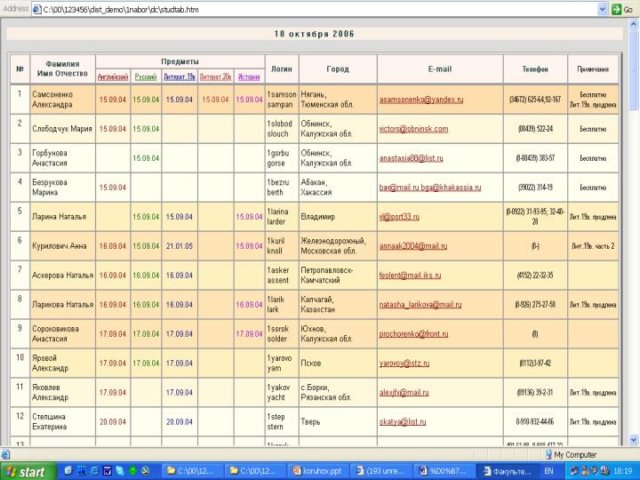
Task: Click the page icon in the address bar
Action: [x=39, y=8]
